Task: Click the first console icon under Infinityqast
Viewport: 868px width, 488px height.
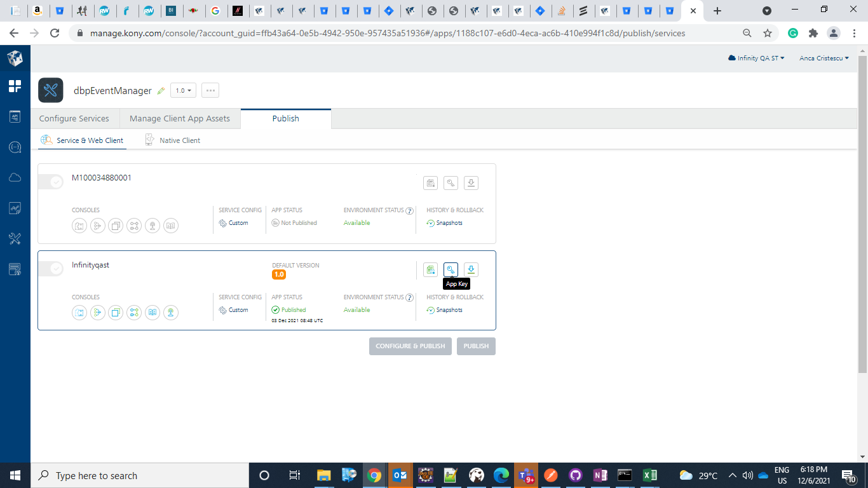Action: click(x=79, y=312)
